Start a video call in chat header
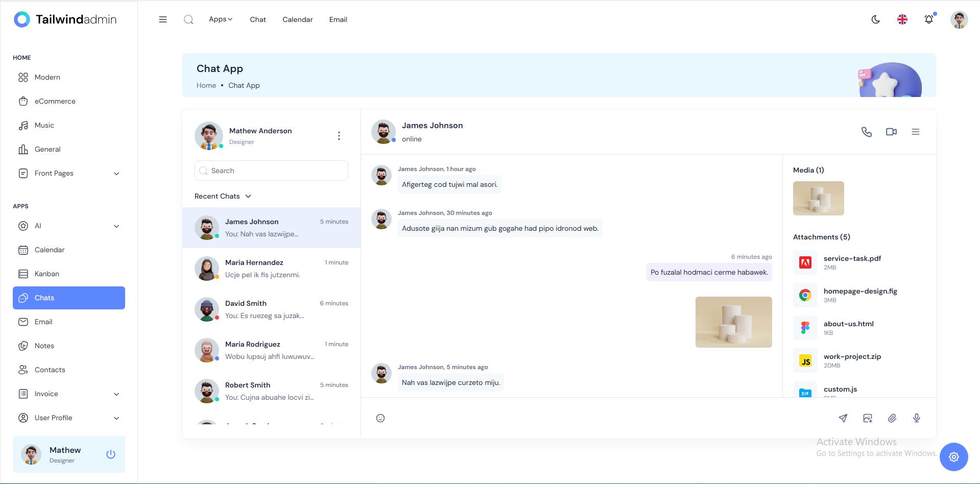 tap(891, 132)
